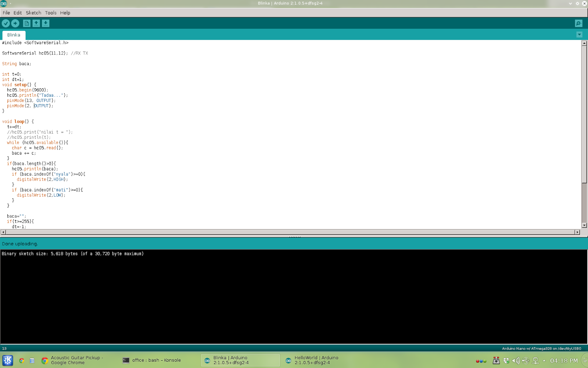Click the editor scroll up arrow
The image size is (588, 368).
coord(584,43)
